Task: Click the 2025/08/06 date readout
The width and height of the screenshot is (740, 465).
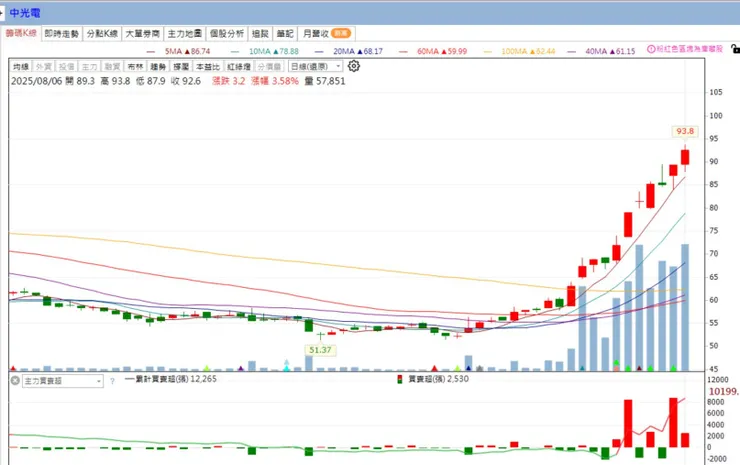Action: 36,81
